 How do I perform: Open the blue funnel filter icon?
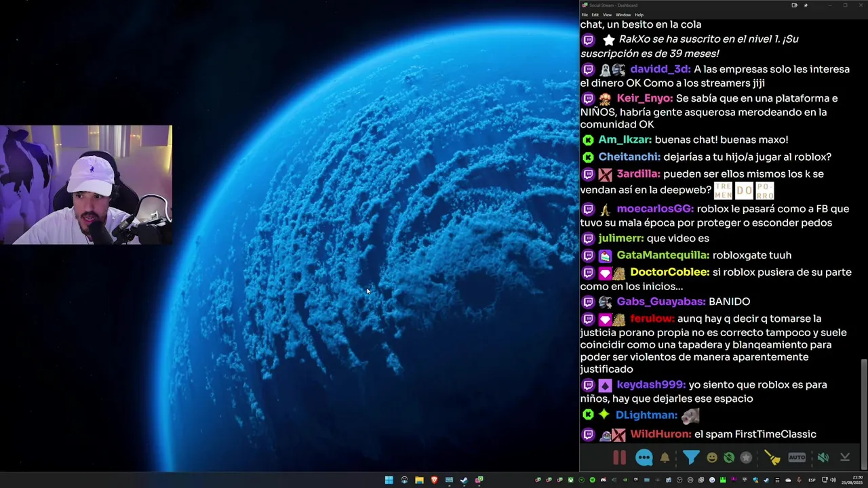coord(690,457)
